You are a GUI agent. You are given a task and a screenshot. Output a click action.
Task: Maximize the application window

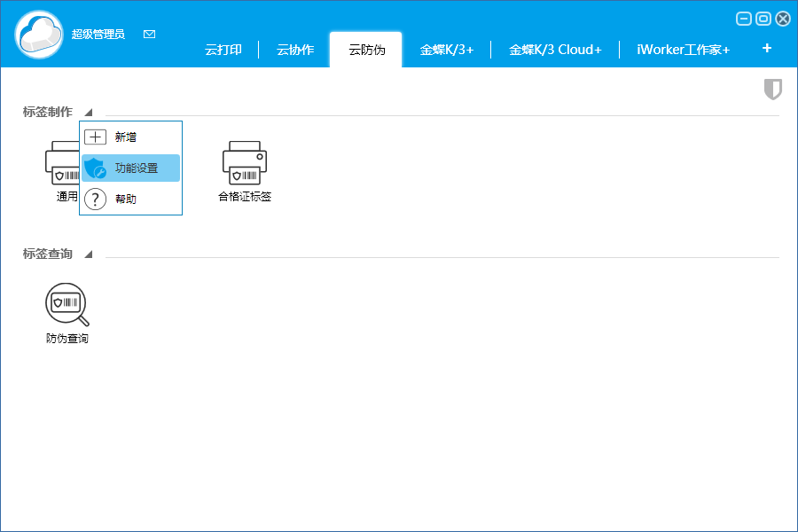(x=763, y=19)
